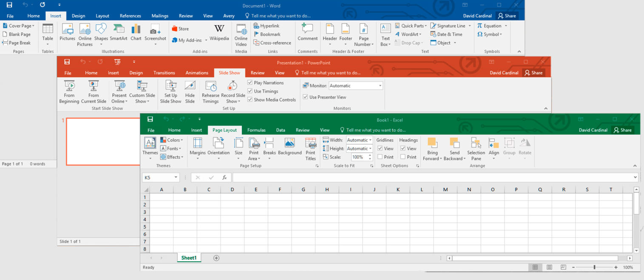This screenshot has height=280, width=644.
Task: Start slide show From Beginning
Action: 69,92
